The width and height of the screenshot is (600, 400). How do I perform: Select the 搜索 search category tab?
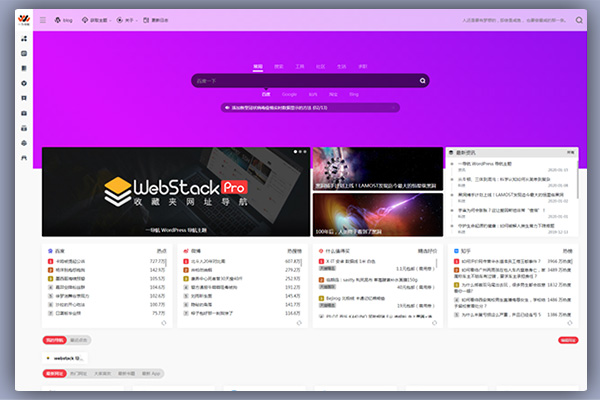(279, 67)
